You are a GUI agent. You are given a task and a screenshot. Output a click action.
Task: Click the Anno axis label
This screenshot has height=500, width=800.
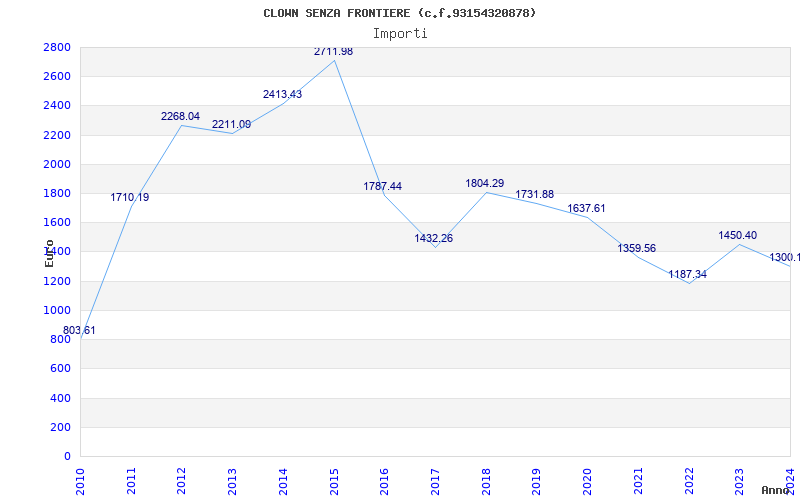pyautogui.click(x=776, y=490)
